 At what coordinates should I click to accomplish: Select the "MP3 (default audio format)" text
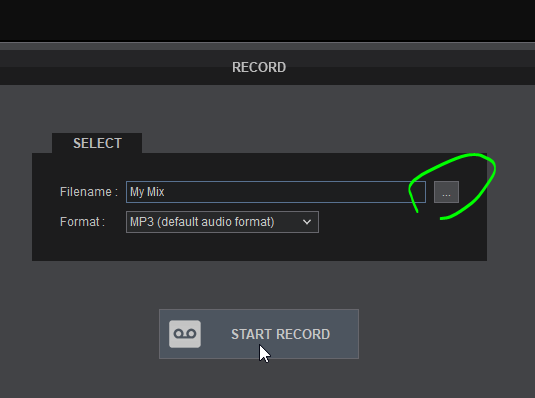202,222
